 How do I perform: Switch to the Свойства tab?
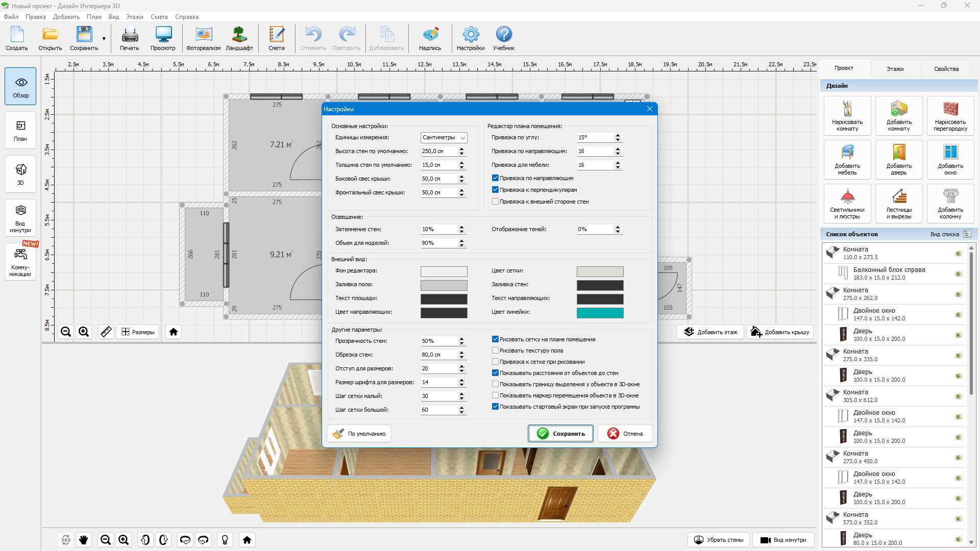946,69
